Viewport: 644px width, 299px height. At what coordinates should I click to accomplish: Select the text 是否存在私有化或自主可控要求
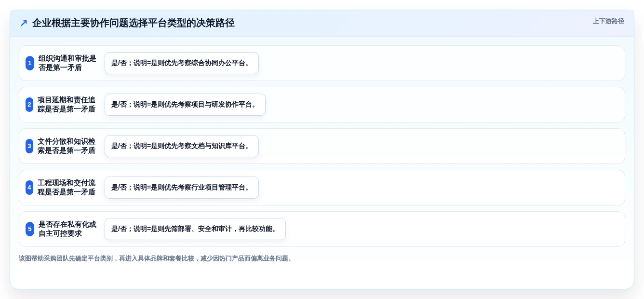coord(67,229)
